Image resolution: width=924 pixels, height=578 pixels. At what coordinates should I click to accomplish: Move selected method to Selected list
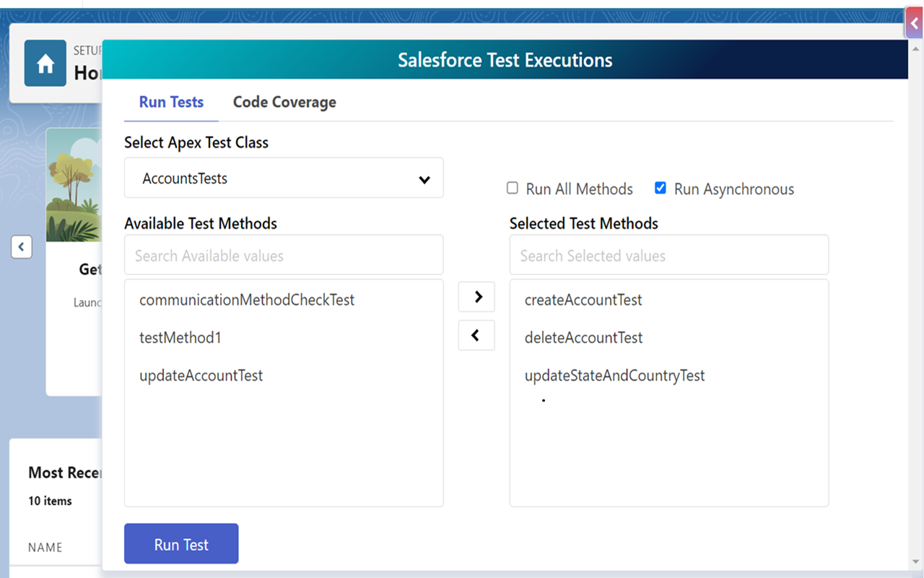coord(476,297)
